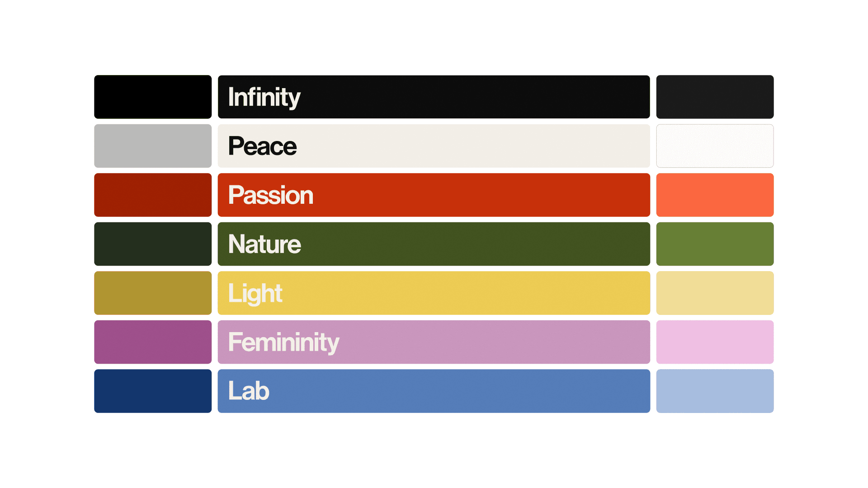Select the Infinity color bar
Screen dimensions: 868x488
[x=434, y=97]
